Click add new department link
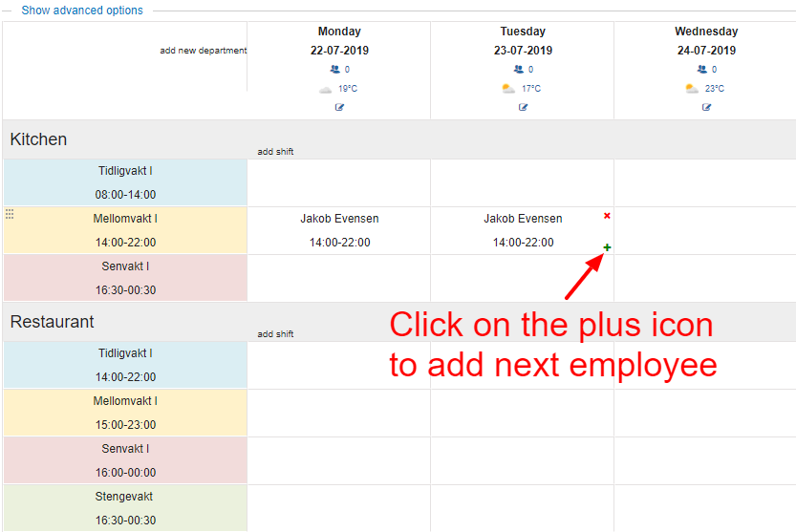The image size is (796, 532). 203,51
